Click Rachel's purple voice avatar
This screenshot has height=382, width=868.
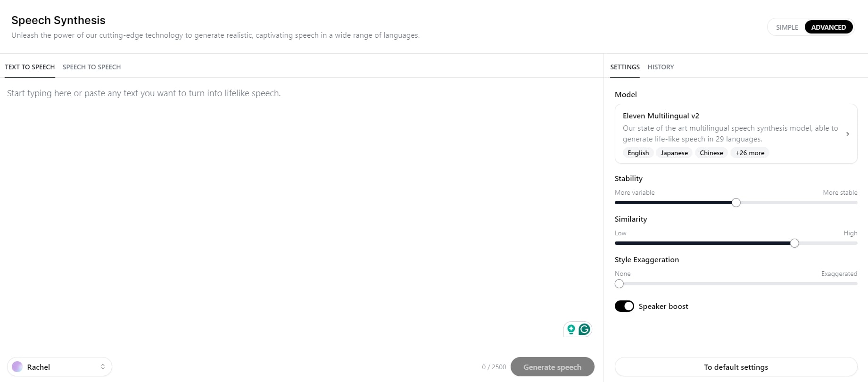coord(17,367)
